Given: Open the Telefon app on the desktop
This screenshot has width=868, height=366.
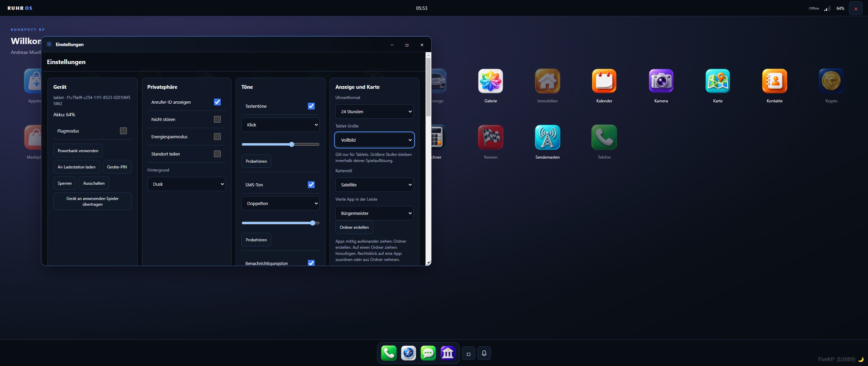Looking at the screenshot, I should point(604,137).
